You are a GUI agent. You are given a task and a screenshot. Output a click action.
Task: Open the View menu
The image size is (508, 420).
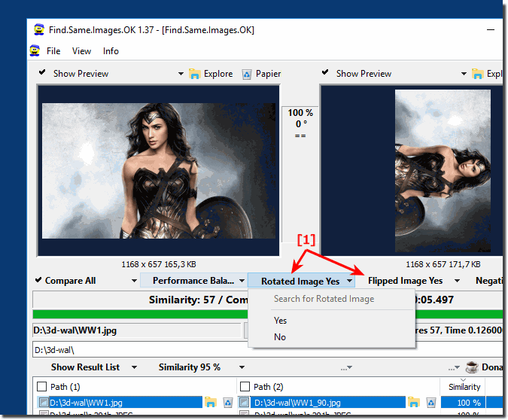(x=81, y=51)
